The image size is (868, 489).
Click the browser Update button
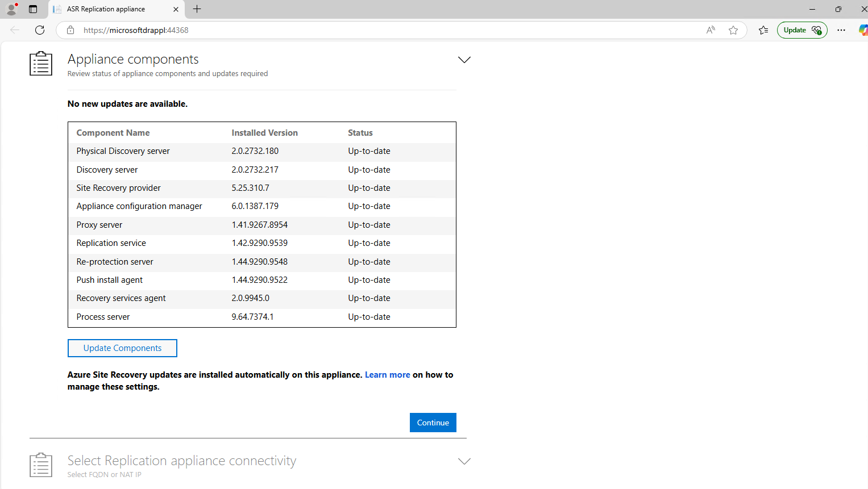802,30
